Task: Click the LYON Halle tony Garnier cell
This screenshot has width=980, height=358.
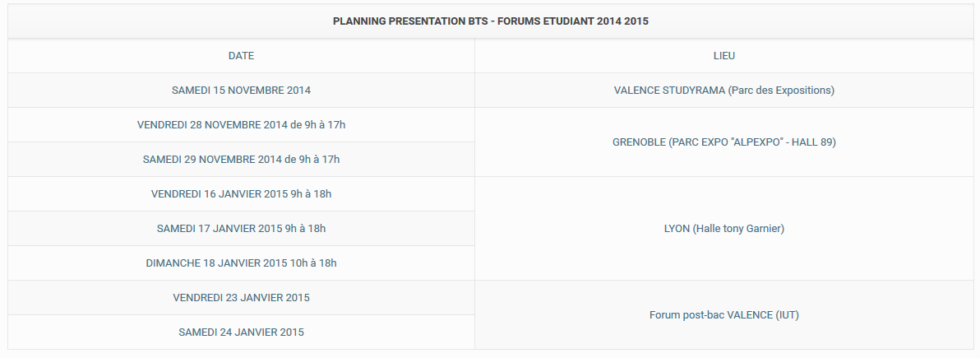Action: (x=723, y=229)
